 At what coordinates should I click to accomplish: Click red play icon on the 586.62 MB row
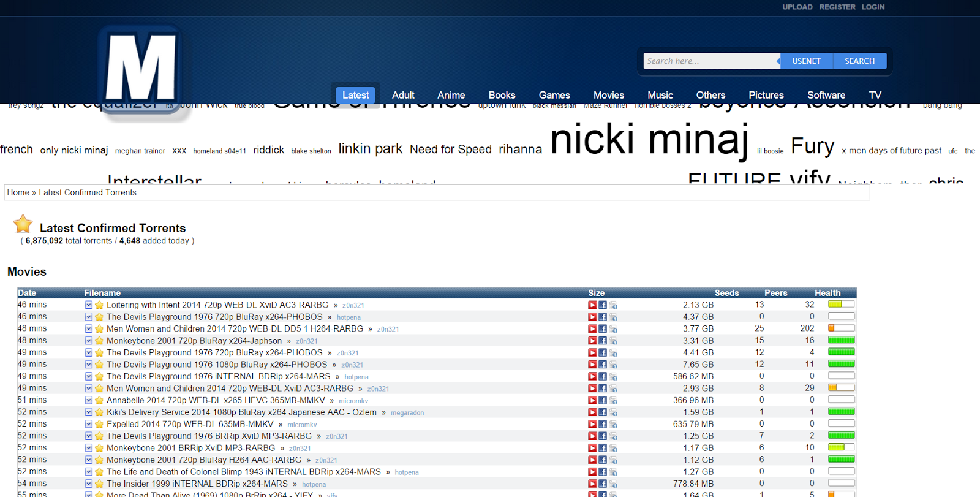coord(592,376)
